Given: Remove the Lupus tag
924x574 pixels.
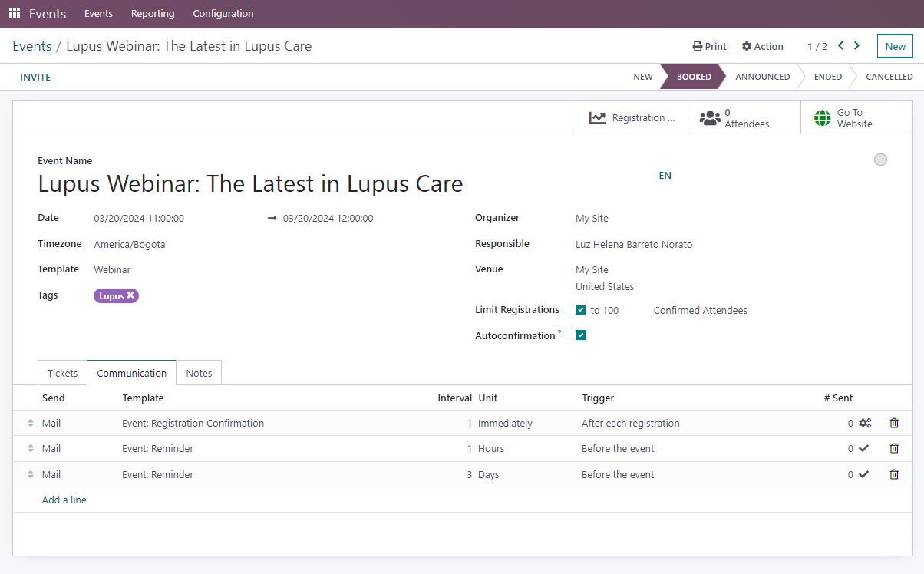Looking at the screenshot, I should coord(130,295).
